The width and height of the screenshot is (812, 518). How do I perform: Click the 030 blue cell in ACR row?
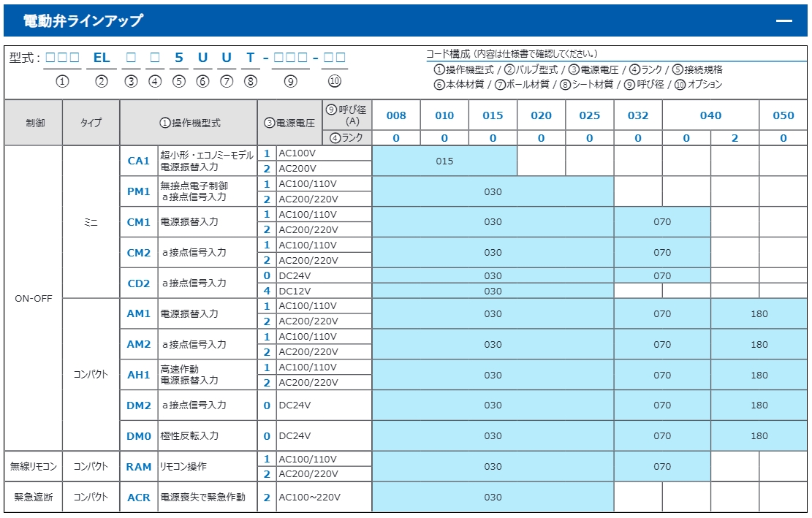coord(493,498)
